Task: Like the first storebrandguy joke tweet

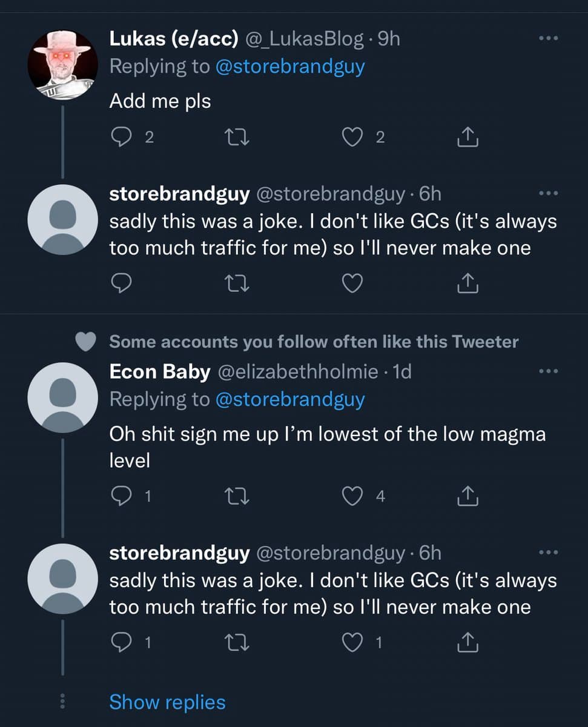Action: click(352, 283)
